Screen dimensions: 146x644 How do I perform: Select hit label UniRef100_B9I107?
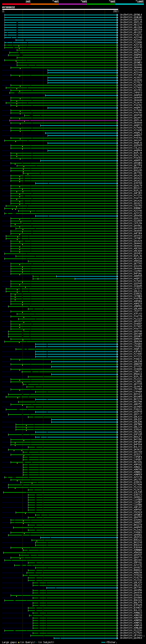click(131, 188)
